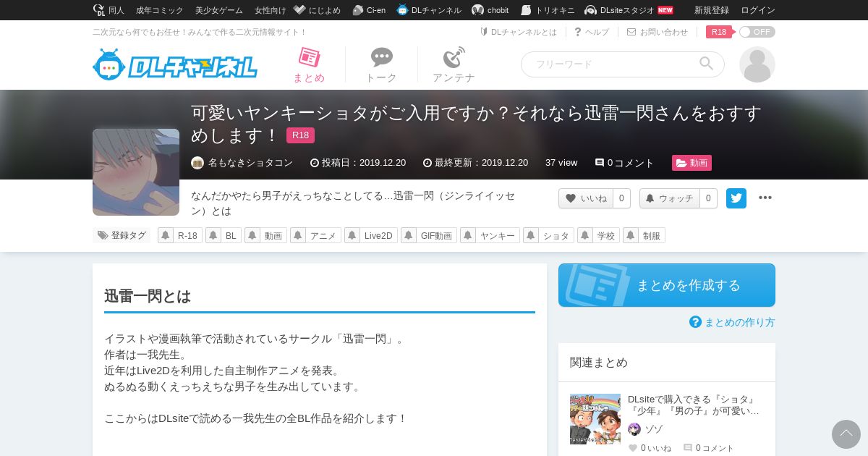The width and height of the screenshot is (868, 456).
Task: Open related まとめ 'DLsiteで購入できる『ショタ』'
Action: tap(694, 405)
